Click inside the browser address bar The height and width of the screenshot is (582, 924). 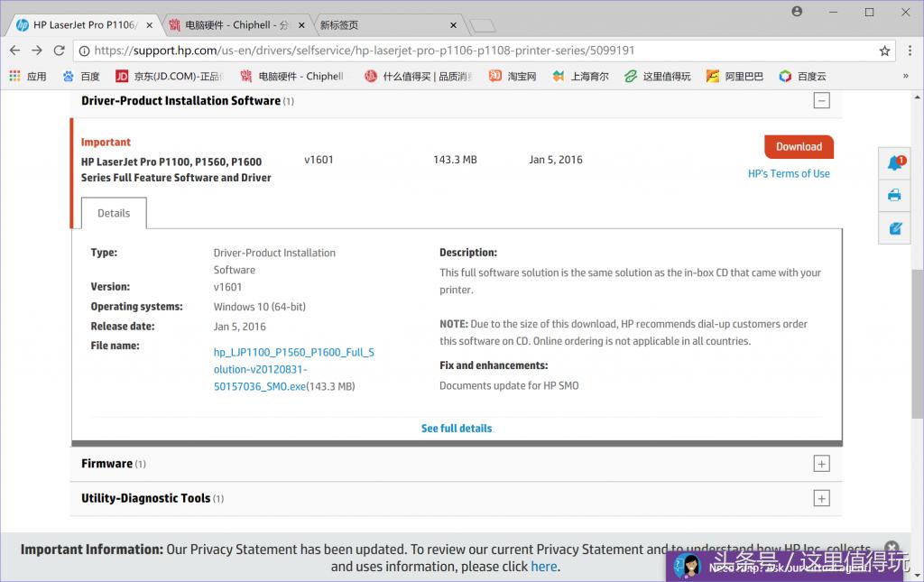click(406, 51)
